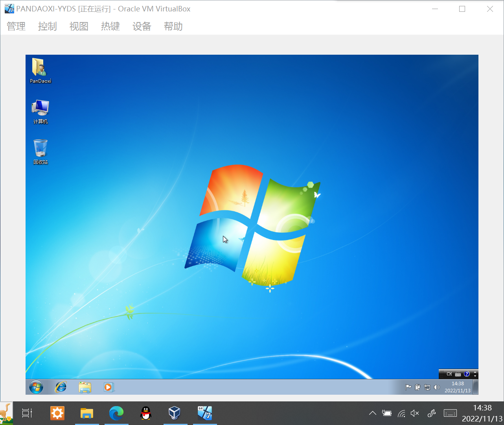Click the running Windows 7 VM taskbar icon
This screenshot has height=425, width=504.
205,413
